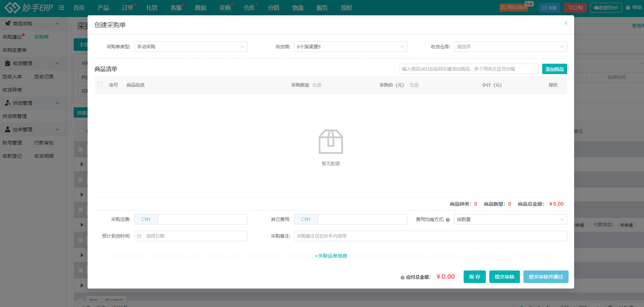Image resolution: width=644 pixels, height=307 pixels.
Task: Click the 批量 link next to 采购数量
Action: (317, 85)
